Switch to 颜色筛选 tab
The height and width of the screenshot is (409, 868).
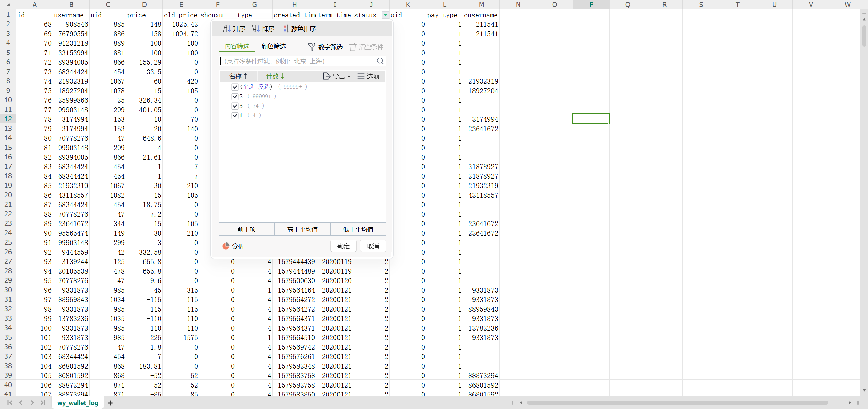pos(274,46)
